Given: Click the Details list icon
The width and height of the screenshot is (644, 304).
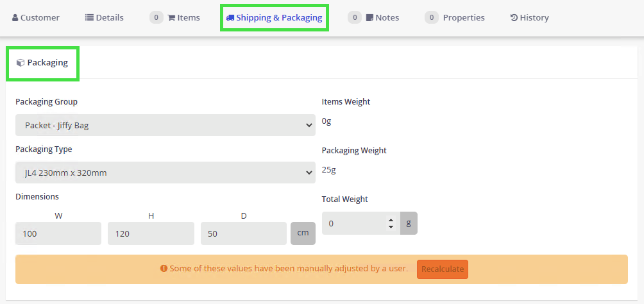Looking at the screenshot, I should [89, 18].
